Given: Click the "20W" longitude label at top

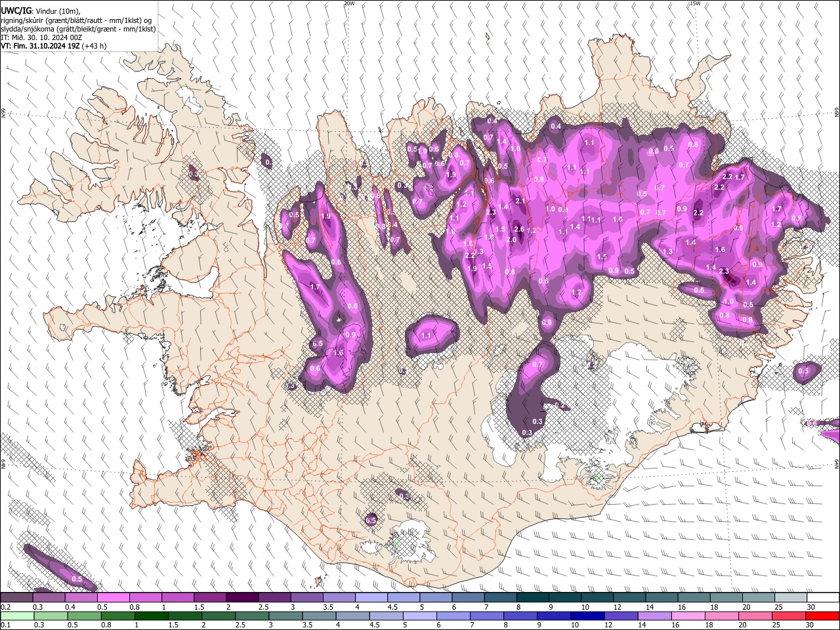Looking at the screenshot, I should pyautogui.click(x=349, y=3).
